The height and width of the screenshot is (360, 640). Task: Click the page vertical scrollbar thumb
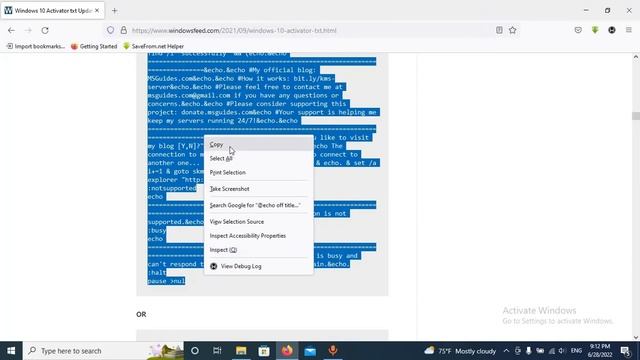click(x=636, y=116)
